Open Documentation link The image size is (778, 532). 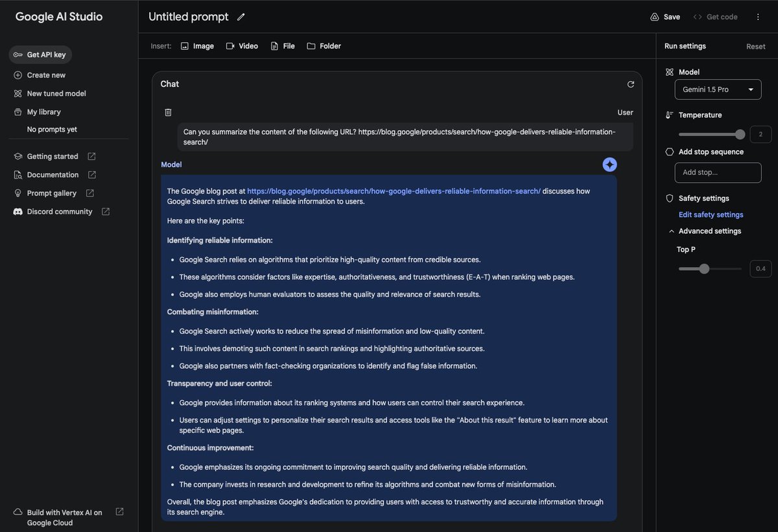click(x=53, y=175)
